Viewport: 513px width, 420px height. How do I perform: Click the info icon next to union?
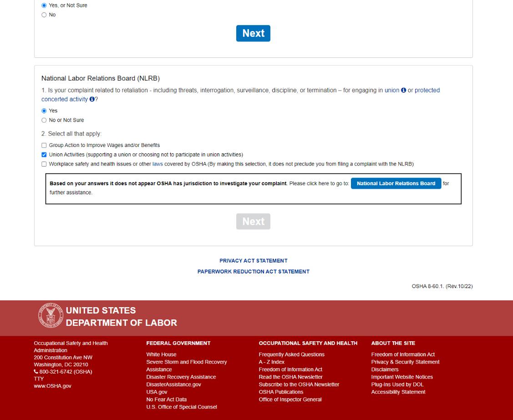(x=403, y=90)
